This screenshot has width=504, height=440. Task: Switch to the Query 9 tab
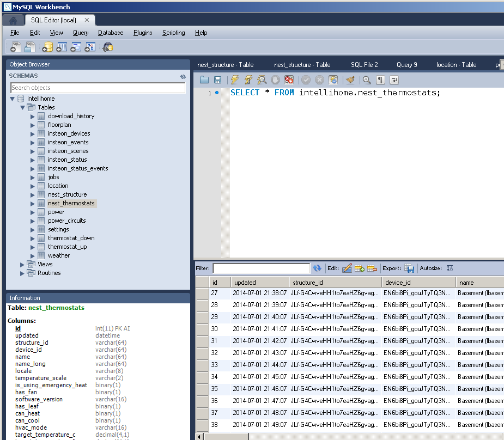(x=407, y=65)
